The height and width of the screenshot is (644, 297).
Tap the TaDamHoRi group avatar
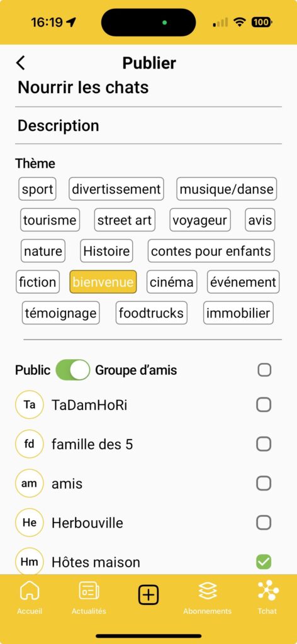[29, 405]
